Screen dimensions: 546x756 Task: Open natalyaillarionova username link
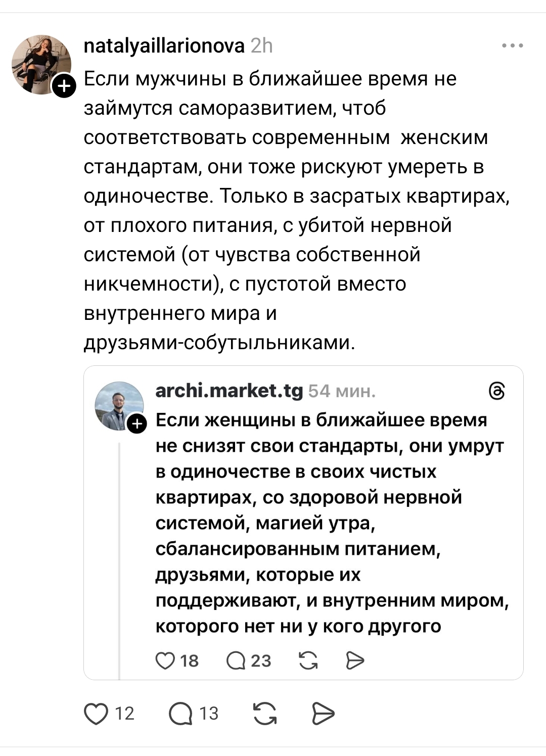(164, 46)
